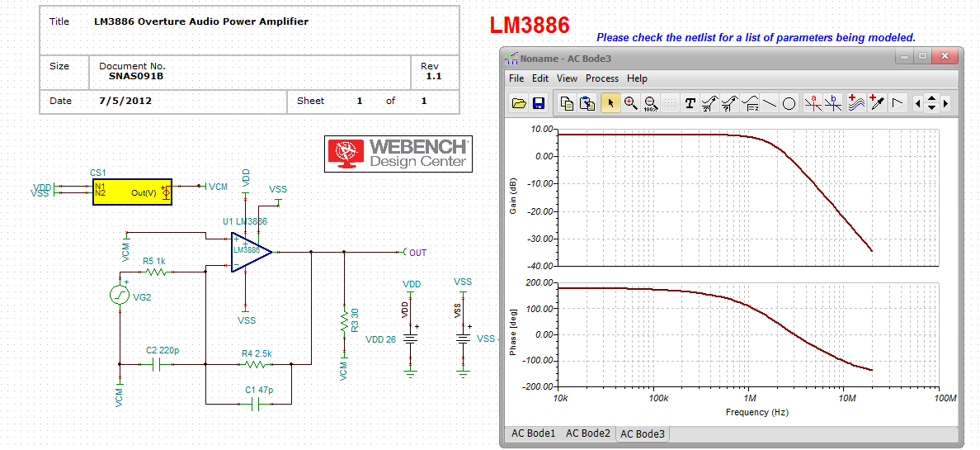Click the OUT output pin label
Viewport: 980px width, 450px height.
[417, 253]
